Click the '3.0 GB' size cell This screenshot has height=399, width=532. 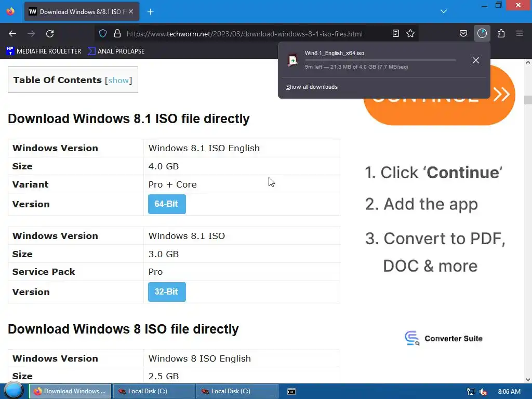click(242, 254)
